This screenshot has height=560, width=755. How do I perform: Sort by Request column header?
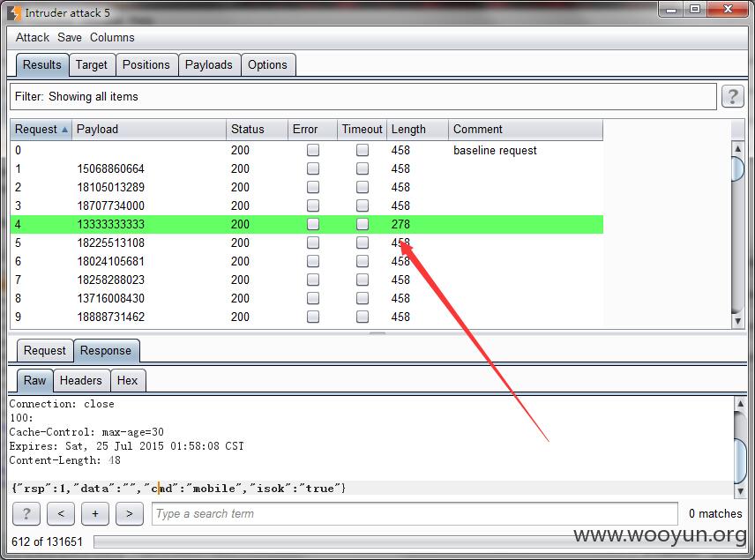pos(41,129)
